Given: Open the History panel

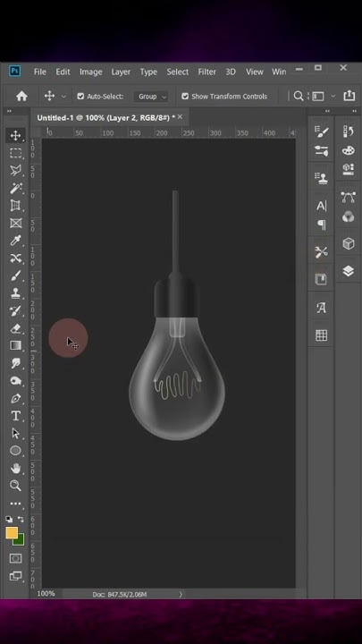Looking at the screenshot, I should coord(349,131).
